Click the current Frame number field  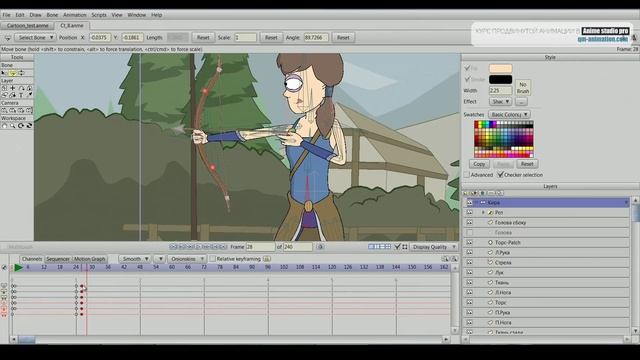tap(260, 247)
